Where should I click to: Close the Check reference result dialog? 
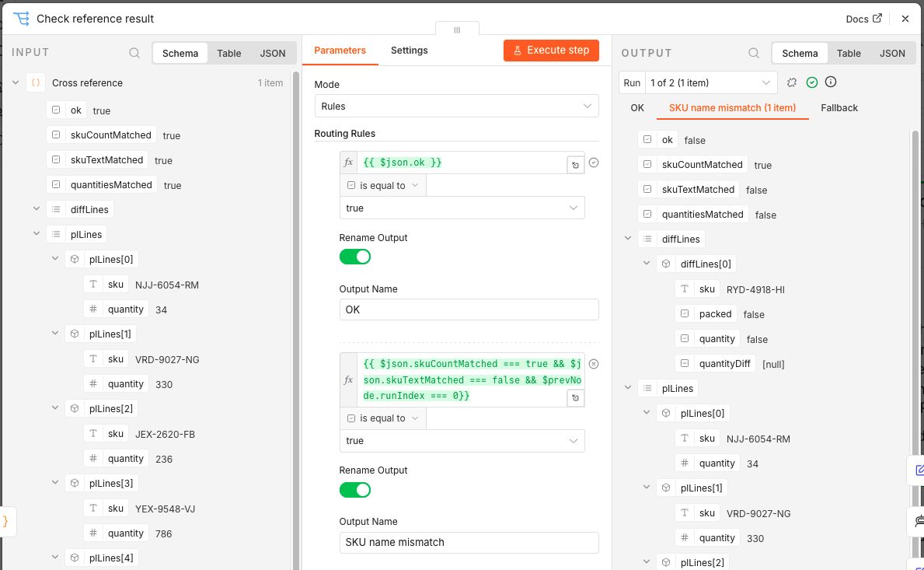pyautogui.click(x=905, y=19)
